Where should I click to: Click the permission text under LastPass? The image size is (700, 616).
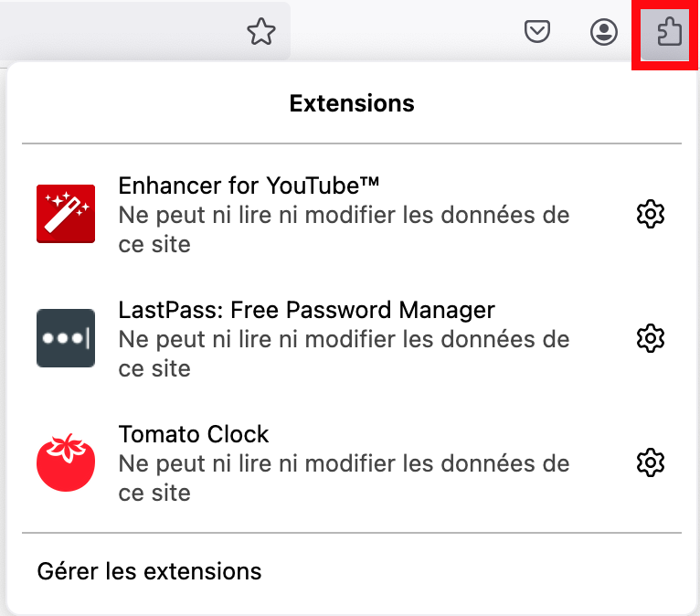click(x=344, y=354)
